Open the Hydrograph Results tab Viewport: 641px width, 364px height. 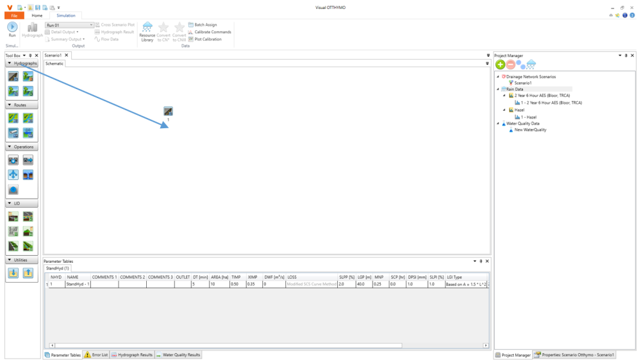point(131,355)
